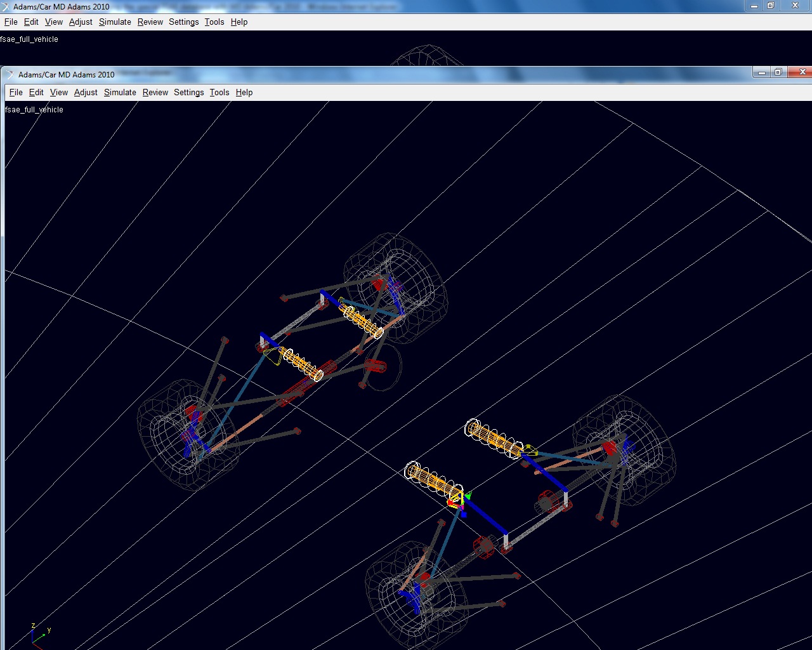Screen dimensions: 812x650
Task: Click the Adams/Car icon in the front window title bar
Action: 10,75
